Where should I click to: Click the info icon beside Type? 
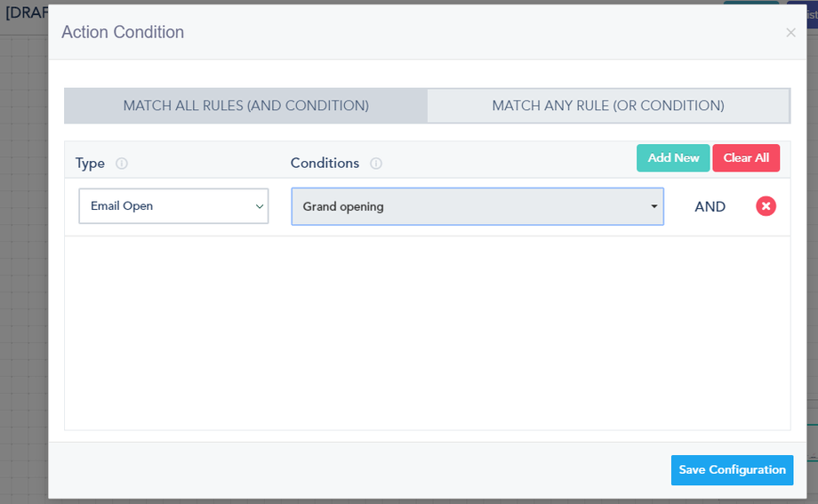(x=122, y=164)
